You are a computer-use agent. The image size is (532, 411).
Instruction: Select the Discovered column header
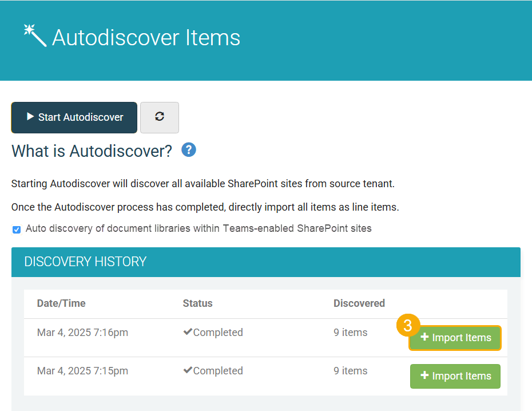[x=359, y=303]
